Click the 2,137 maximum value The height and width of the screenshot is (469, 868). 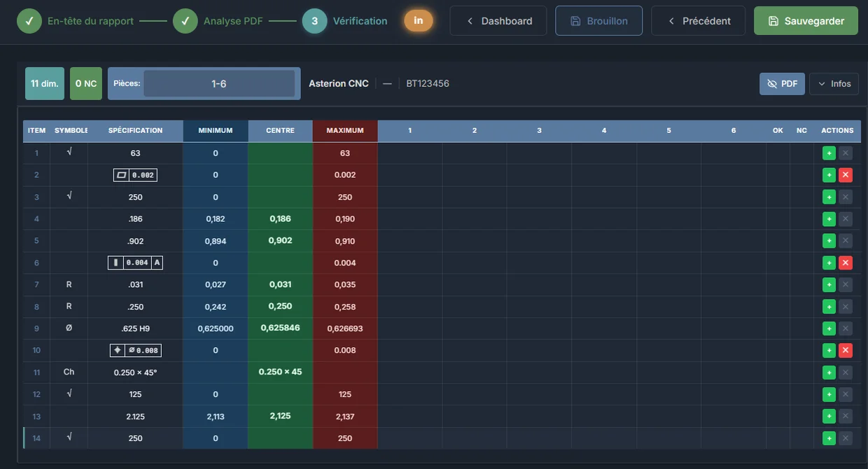[345, 416]
